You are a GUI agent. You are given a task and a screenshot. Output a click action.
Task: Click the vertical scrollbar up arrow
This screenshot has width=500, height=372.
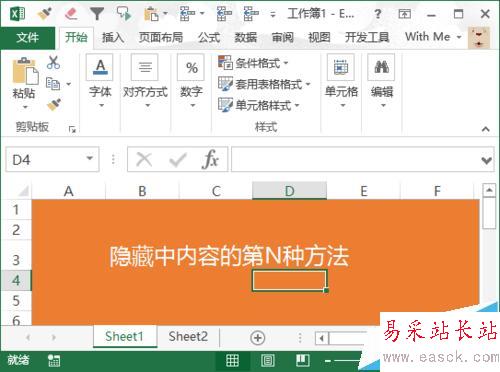click(489, 190)
